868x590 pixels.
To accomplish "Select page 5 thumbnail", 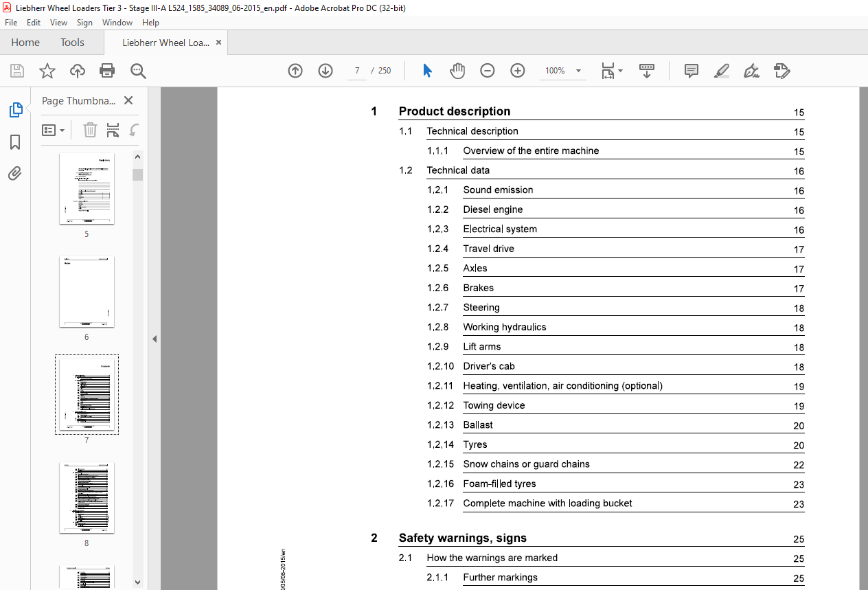I will pyautogui.click(x=87, y=188).
